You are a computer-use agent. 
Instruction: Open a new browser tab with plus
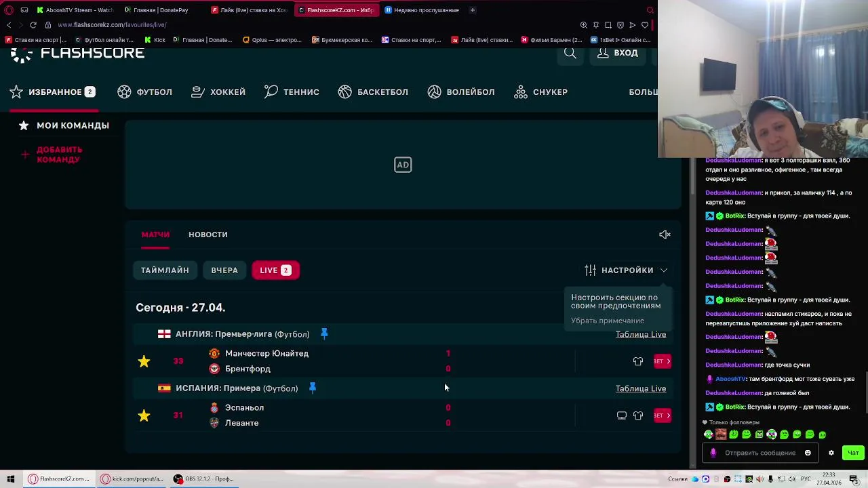(x=473, y=10)
